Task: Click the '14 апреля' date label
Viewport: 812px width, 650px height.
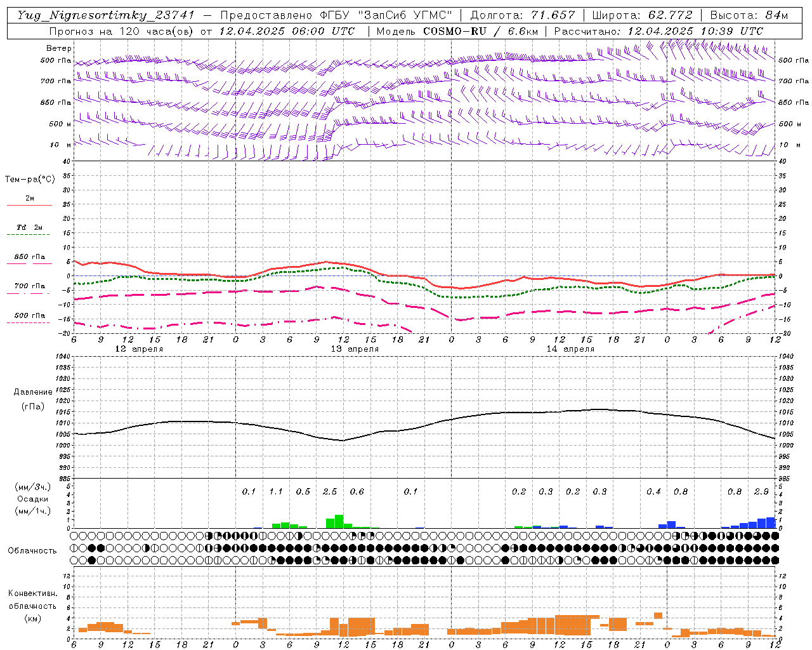Action: click(570, 349)
